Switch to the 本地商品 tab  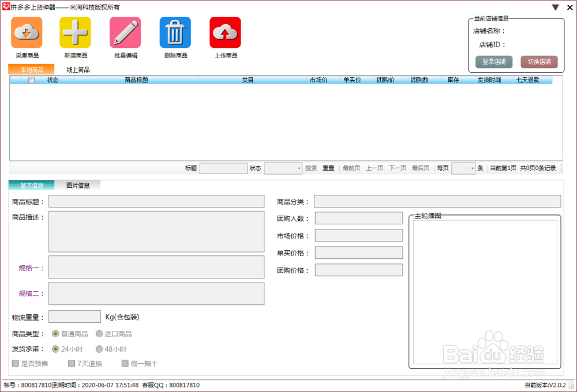click(x=32, y=70)
